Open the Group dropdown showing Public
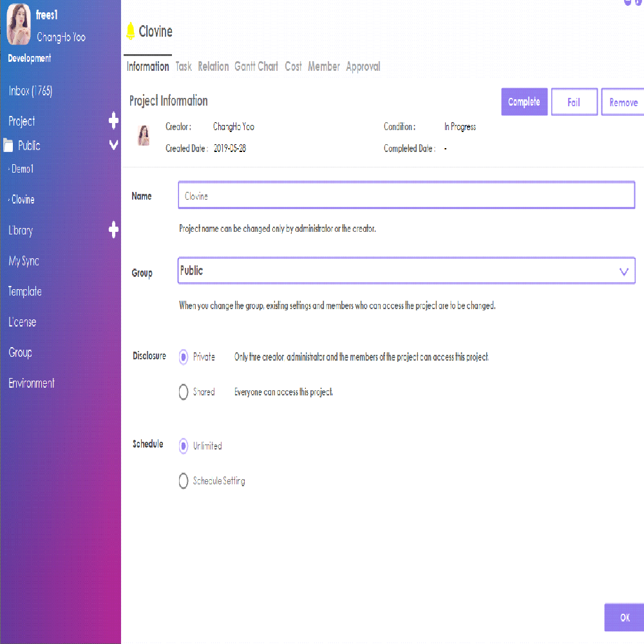Image resolution: width=644 pixels, height=644 pixels. [406, 271]
